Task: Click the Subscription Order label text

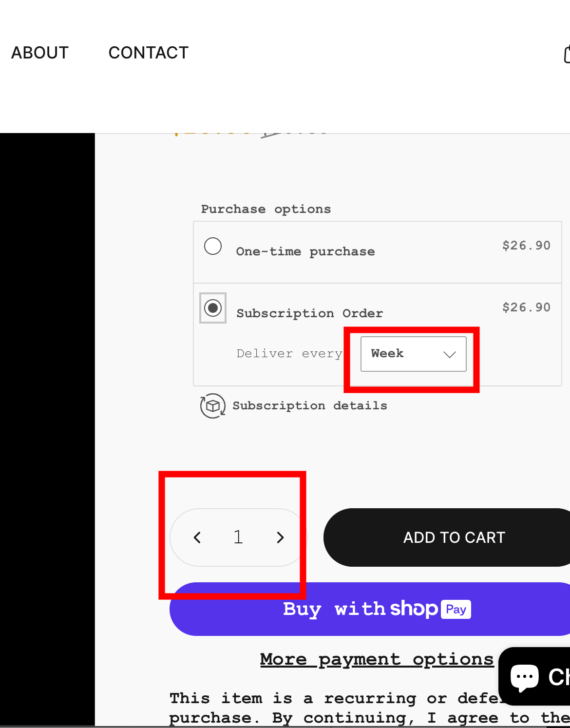Action: coord(309,313)
